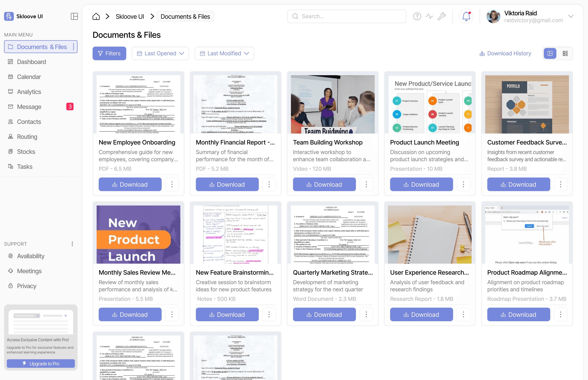The width and height of the screenshot is (588, 380).
Task: Switch to grid card view
Action: pyautogui.click(x=550, y=53)
